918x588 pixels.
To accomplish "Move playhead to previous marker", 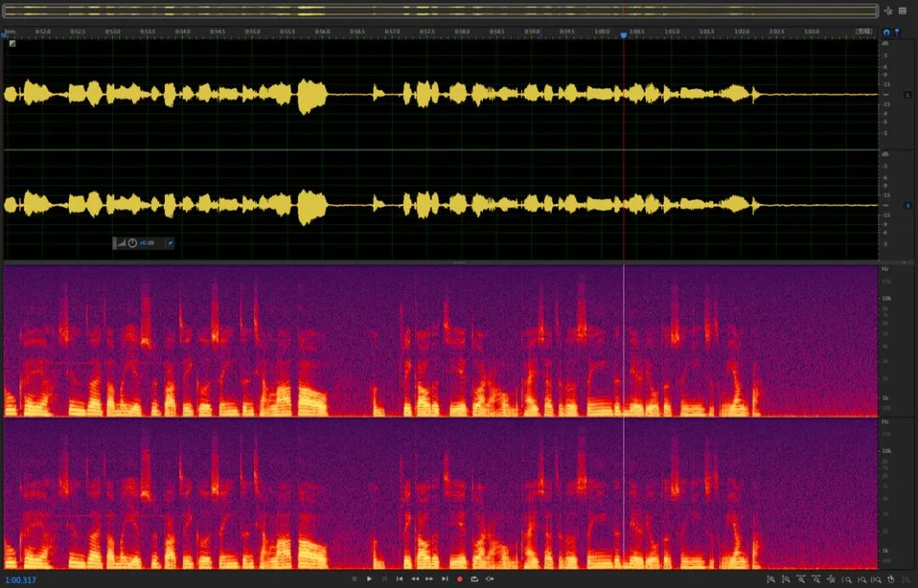I will click(399, 580).
